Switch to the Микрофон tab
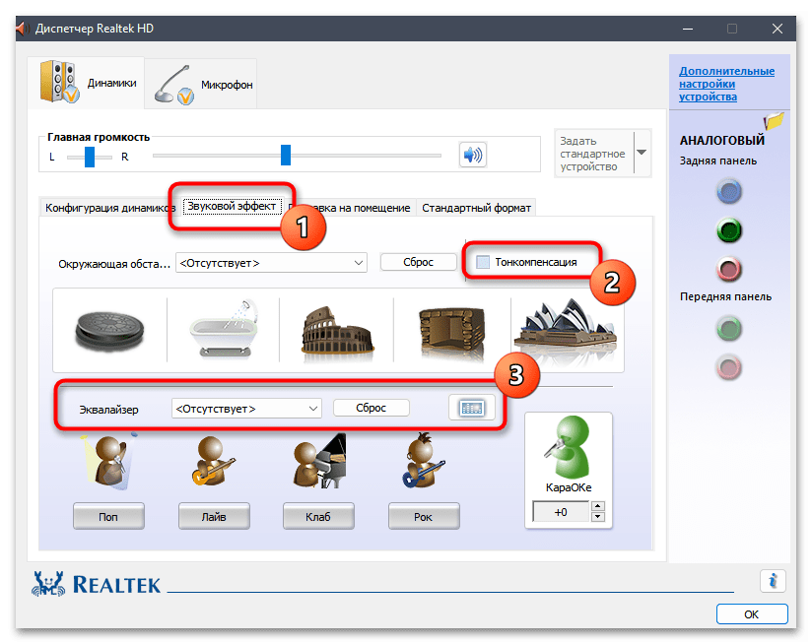 [201, 85]
